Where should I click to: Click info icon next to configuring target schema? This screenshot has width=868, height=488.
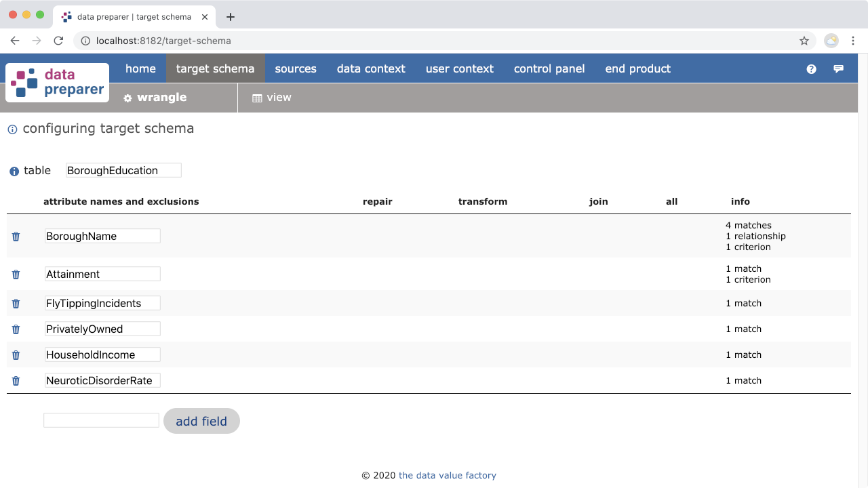point(12,129)
